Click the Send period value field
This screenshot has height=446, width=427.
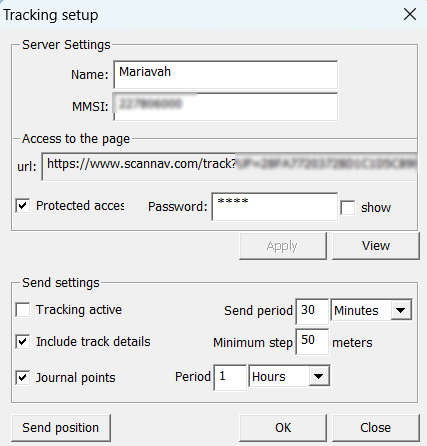point(312,311)
